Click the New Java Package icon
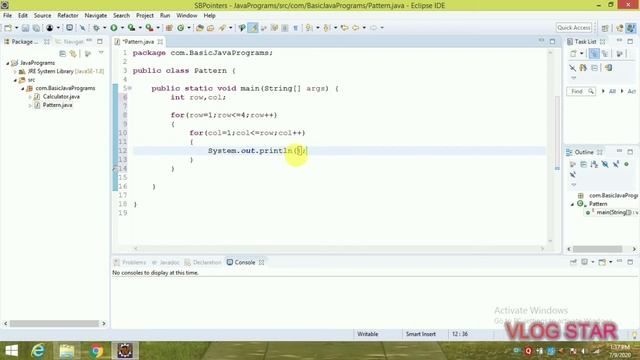This screenshot has width=640, height=360. [x=169, y=28]
